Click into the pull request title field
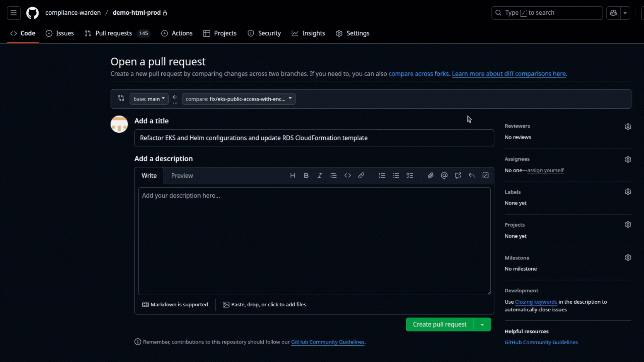The height and width of the screenshot is (362, 644). pyautogui.click(x=314, y=138)
